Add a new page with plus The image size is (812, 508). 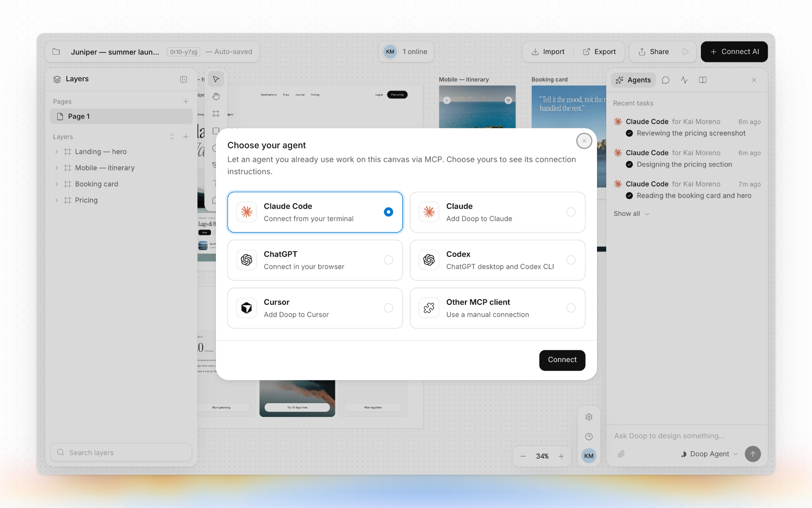(186, 101)
